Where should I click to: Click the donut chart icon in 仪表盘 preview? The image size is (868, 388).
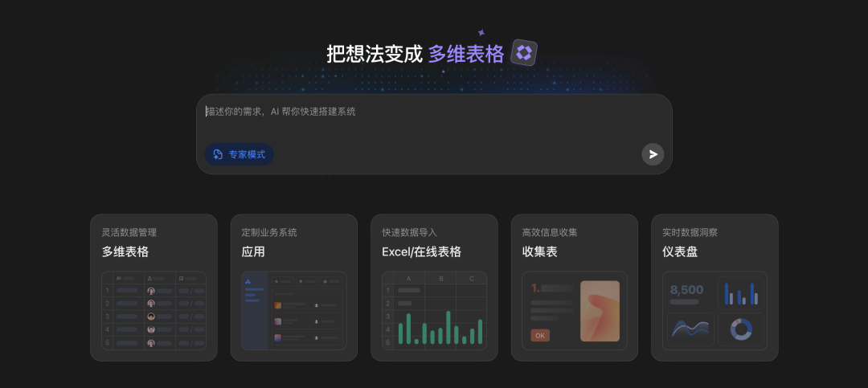pos(740,328)
